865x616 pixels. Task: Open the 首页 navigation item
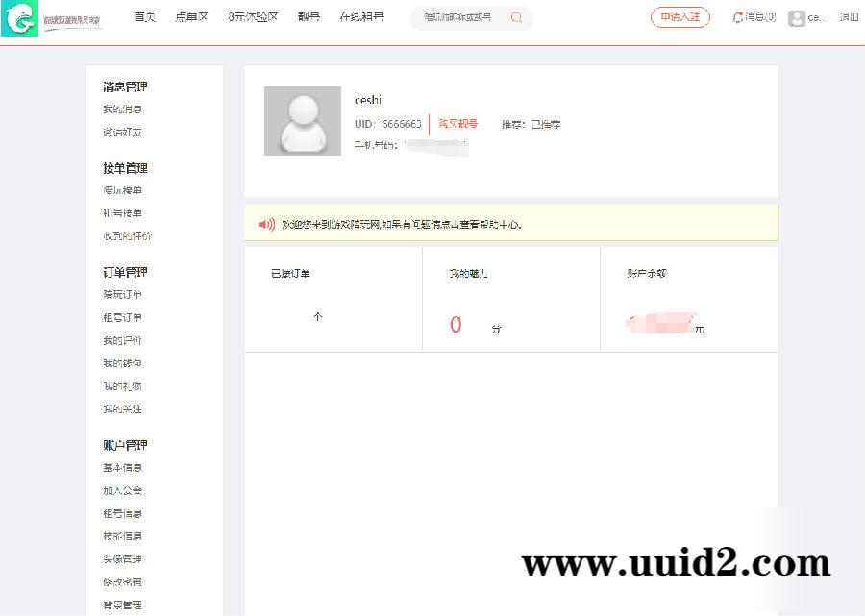[x=145, y=17]
